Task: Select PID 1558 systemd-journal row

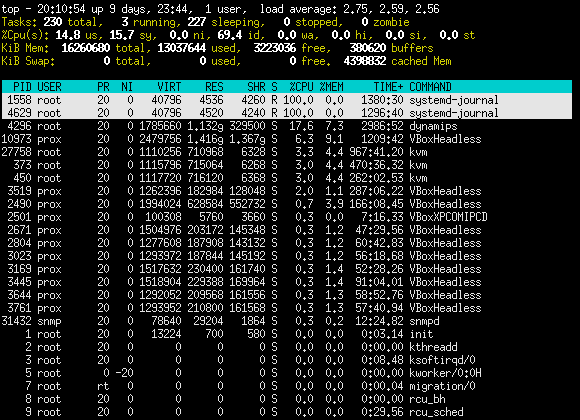Action: (287, 100)
